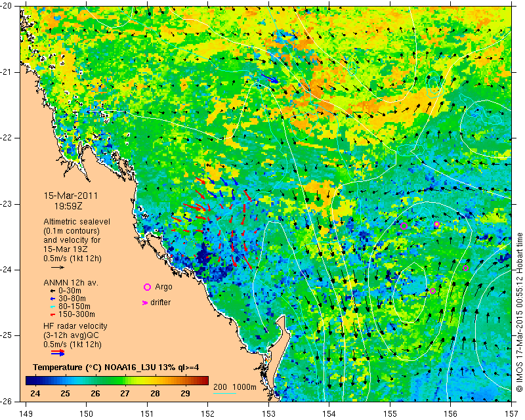Click the '(0.1m contours)' legend line
The width and height of the screenshot is (525, 420).
click(x=72, y=231)
